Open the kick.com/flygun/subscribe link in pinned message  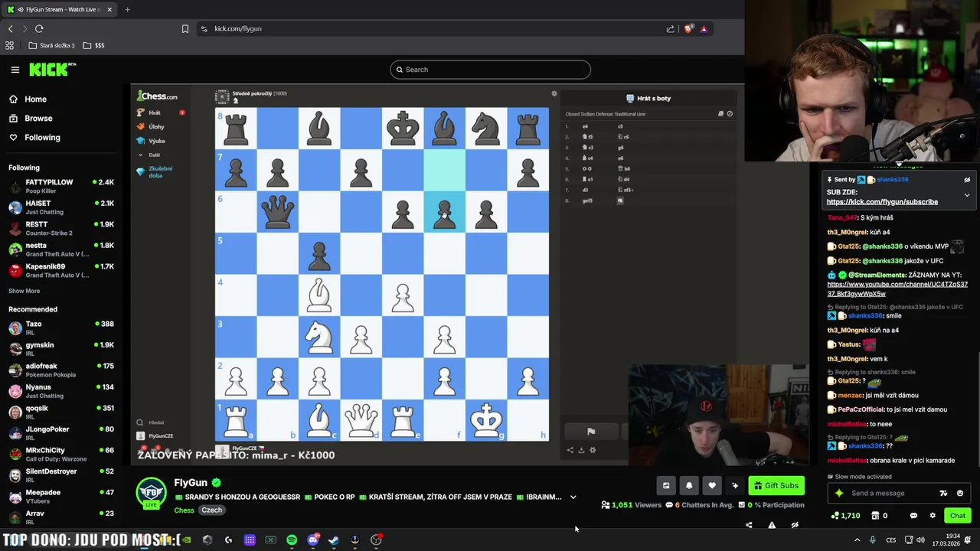[x=882, y=202]
